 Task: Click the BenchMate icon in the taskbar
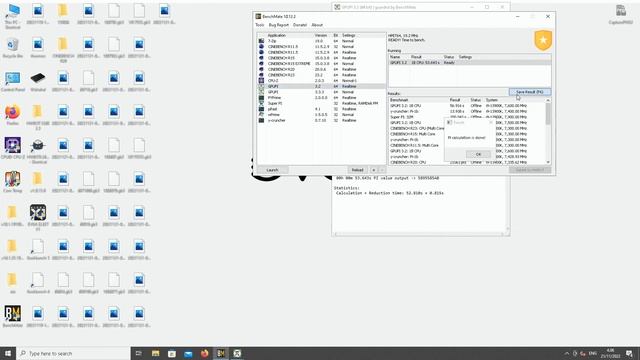tap(221, 353)
